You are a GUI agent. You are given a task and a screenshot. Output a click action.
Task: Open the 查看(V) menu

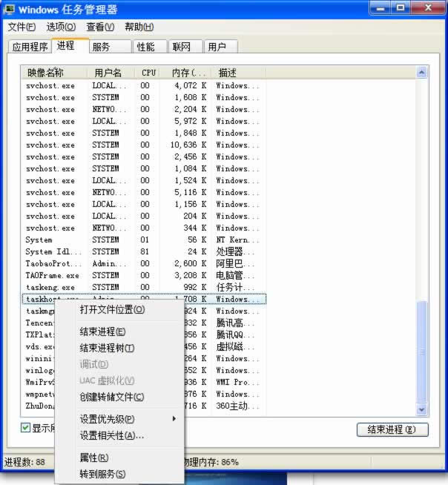click(x=100, y=27)
